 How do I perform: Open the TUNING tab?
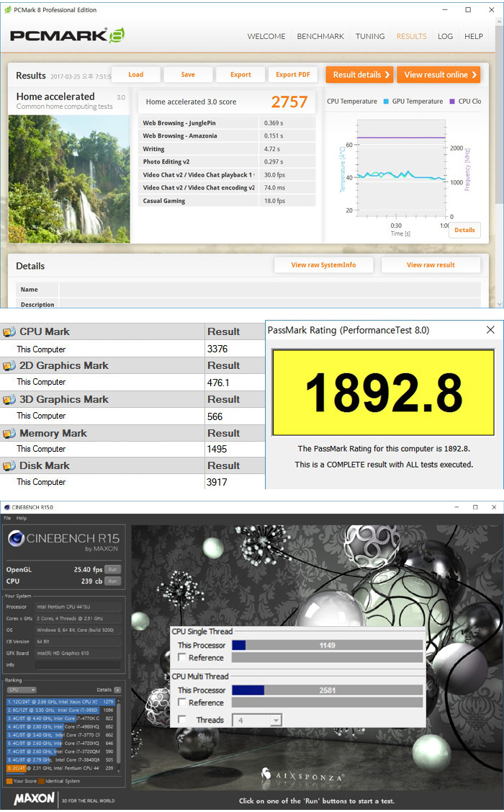coord(370,36)
